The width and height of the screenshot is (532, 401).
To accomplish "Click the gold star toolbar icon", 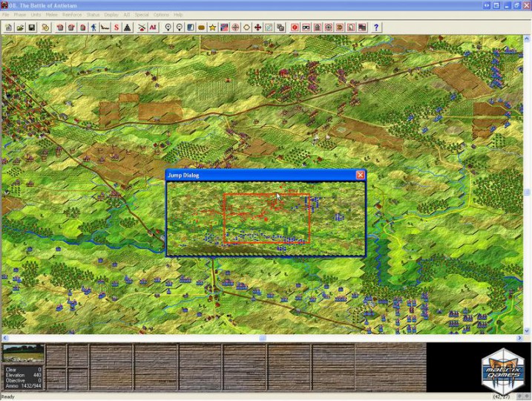I will (x=213, y=27).
